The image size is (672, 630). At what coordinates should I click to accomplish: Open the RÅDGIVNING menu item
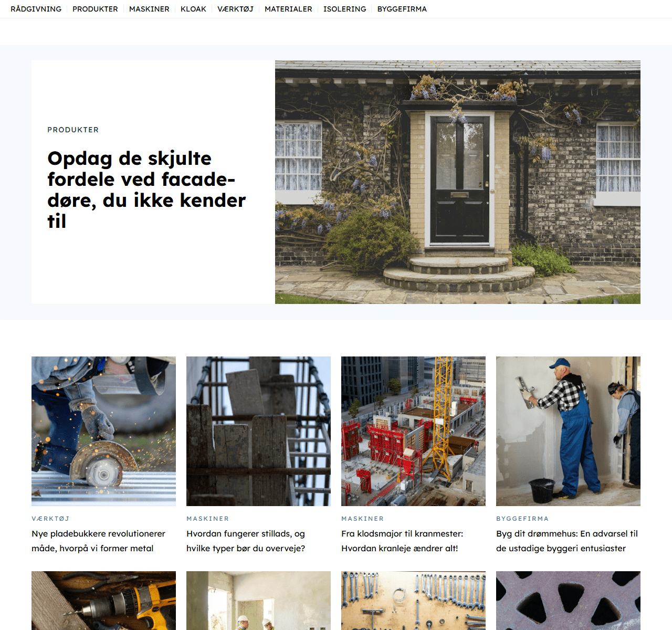[x=36, y=9]
